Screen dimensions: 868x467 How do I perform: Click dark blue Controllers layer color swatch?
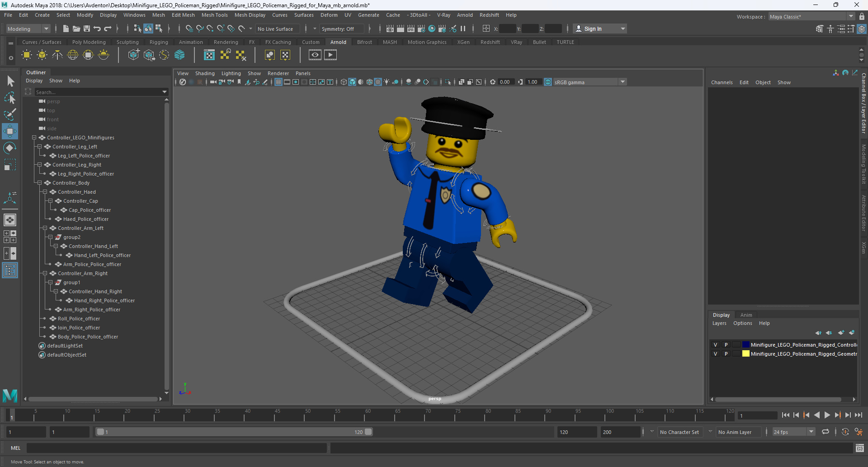tap(745, 345)
